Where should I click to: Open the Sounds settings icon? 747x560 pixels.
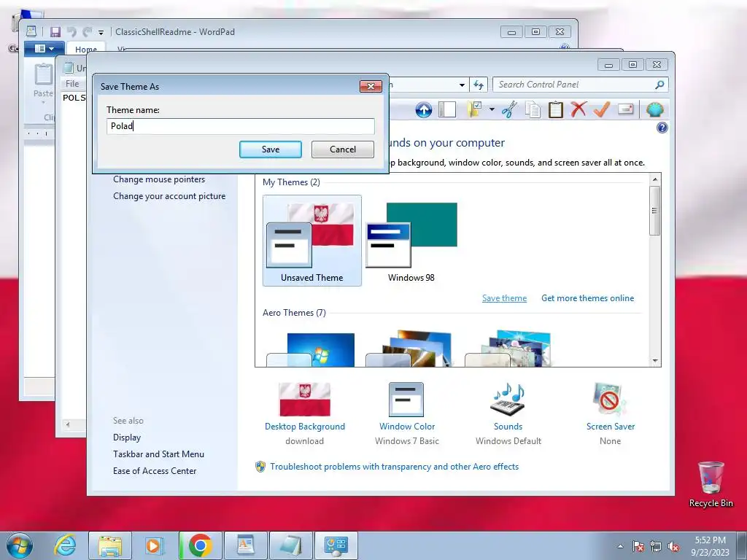coord(508,399)
